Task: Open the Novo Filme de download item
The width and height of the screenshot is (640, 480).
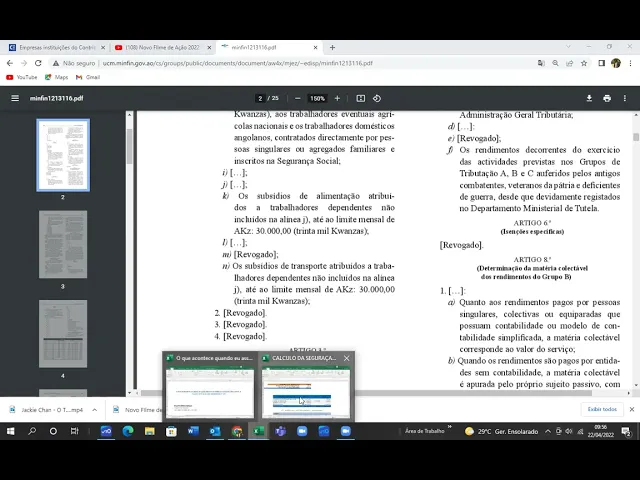Action: [x=138, y=410]
